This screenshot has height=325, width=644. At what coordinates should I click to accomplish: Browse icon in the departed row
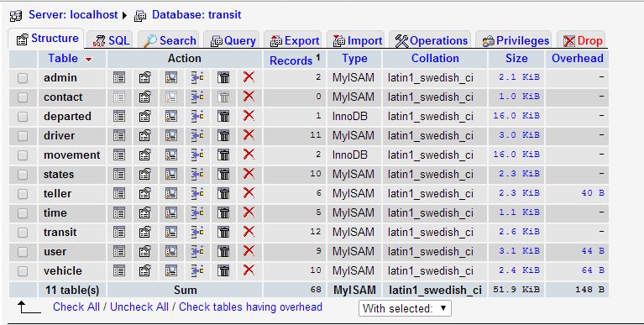click(119, 116)
